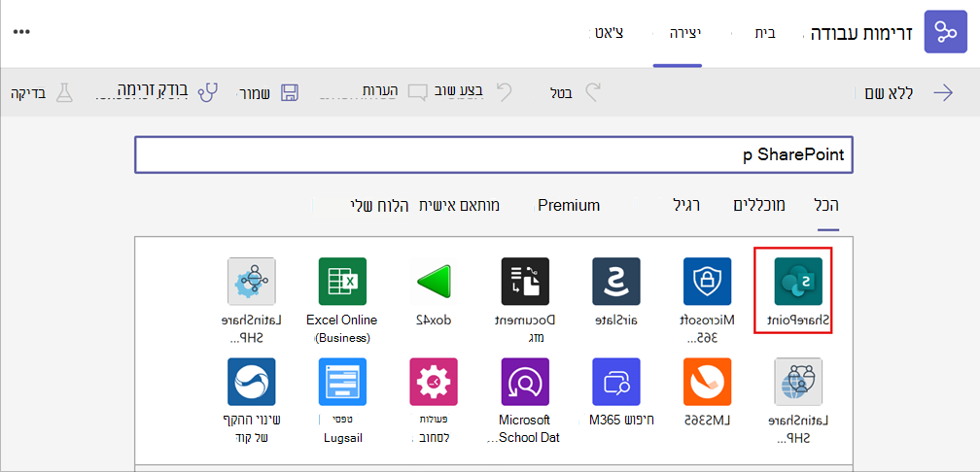Open the Microsoft 365 compliance connector
This screenshot has height=472, width=980.
[707, 281]
